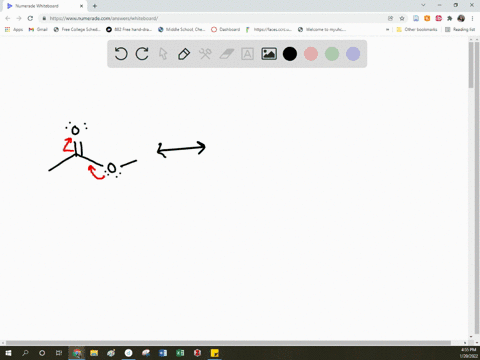Open Other bookmarks folder
Screen dimensions: 480x360
tap(417, 29)
